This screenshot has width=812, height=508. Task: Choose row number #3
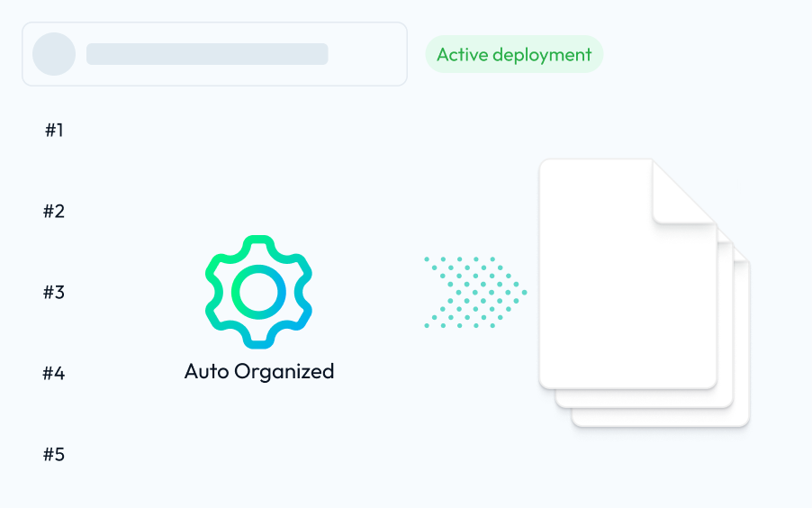54,293
